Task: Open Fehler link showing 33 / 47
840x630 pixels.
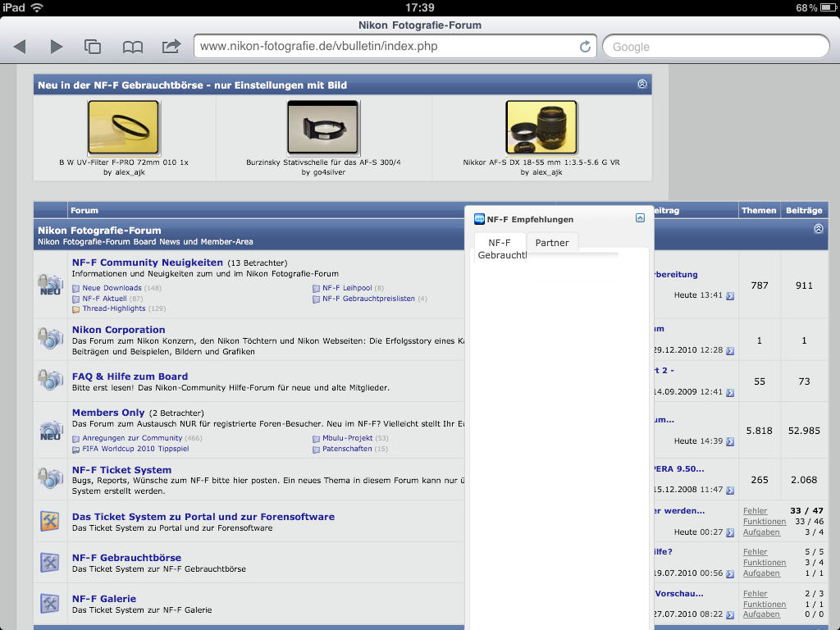Action: [x=755, y=511]
